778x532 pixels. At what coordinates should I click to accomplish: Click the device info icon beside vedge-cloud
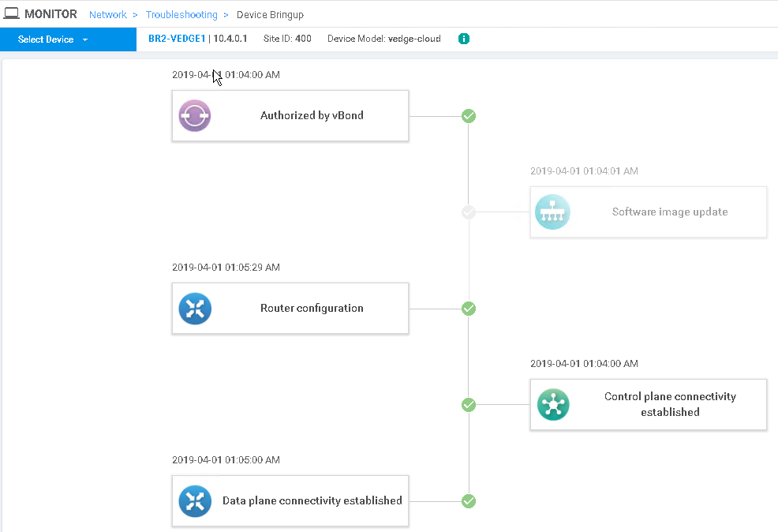pos(464,39)
